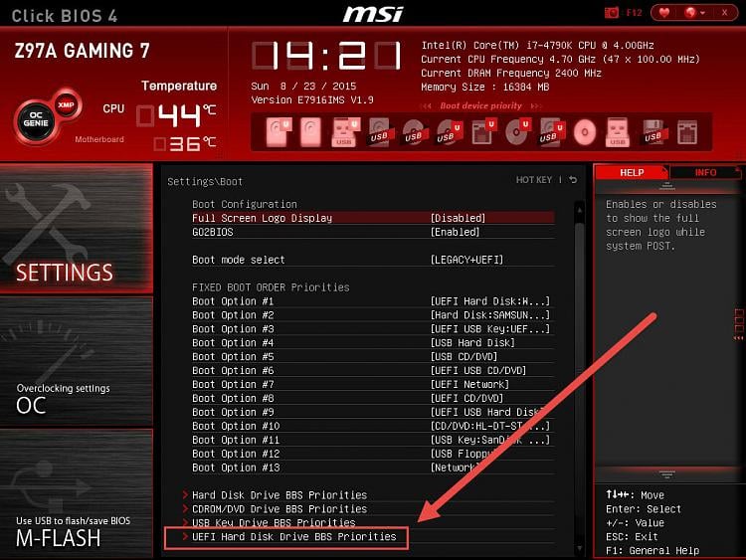Toggle the OC Genie button

point(36,119)
